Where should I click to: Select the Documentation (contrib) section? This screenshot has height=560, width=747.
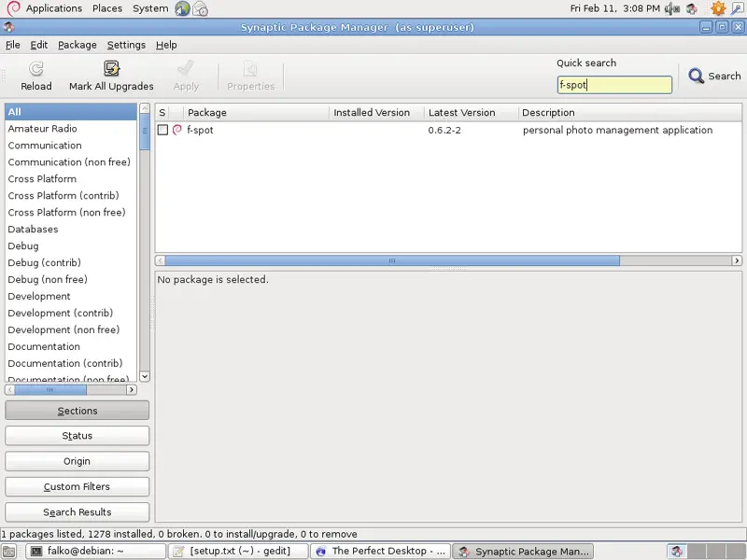[x=71, y=363]
